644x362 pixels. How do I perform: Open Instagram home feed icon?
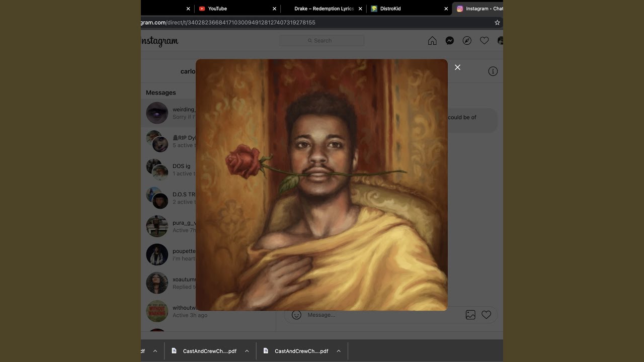point(432,41)
